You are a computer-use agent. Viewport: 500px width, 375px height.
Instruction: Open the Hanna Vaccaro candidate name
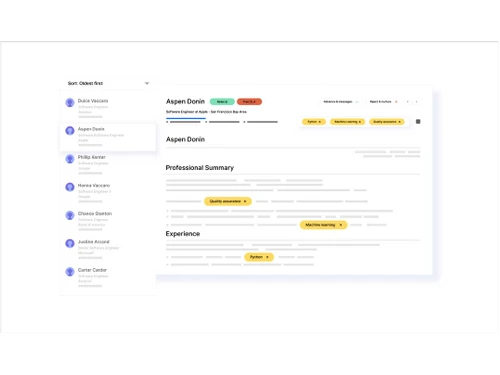(94, 185)
